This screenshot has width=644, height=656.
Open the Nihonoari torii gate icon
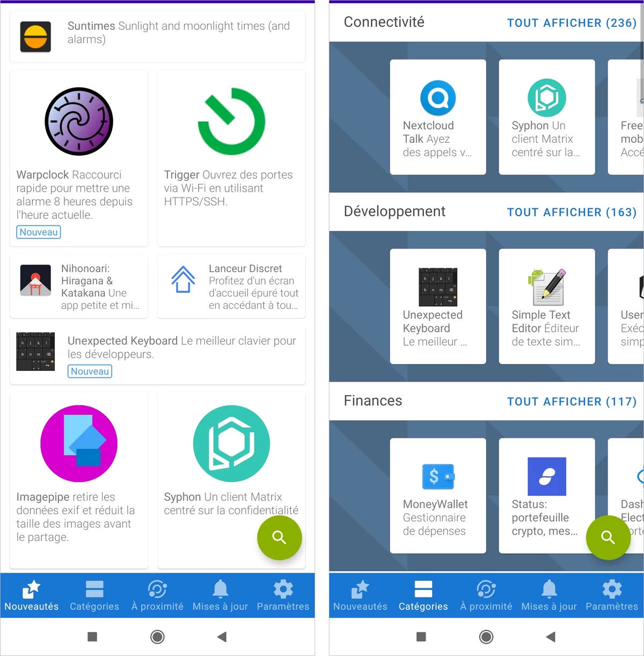click(x=35, y=280)
